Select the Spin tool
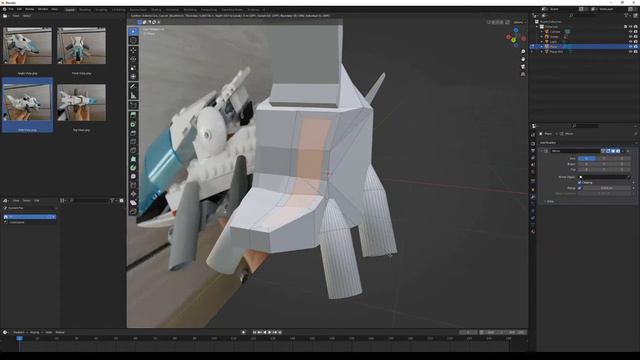 pyautogui.click(x=133, y=168)
